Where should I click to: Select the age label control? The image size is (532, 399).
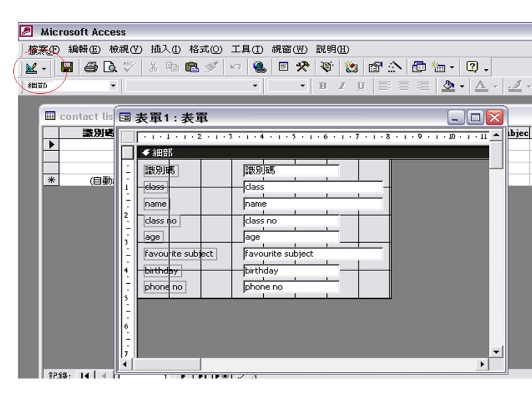154,237
